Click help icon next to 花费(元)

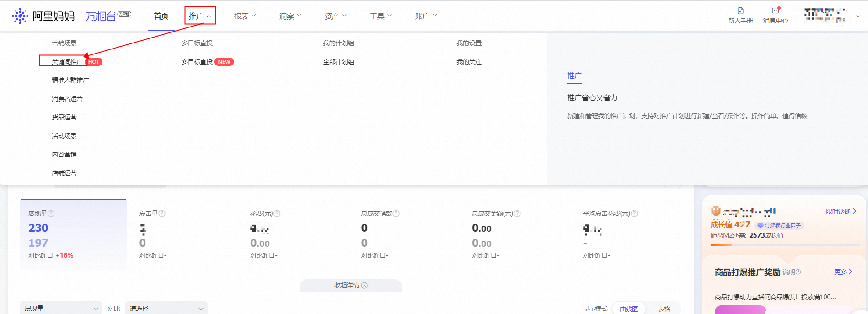(x=277, y=213)
